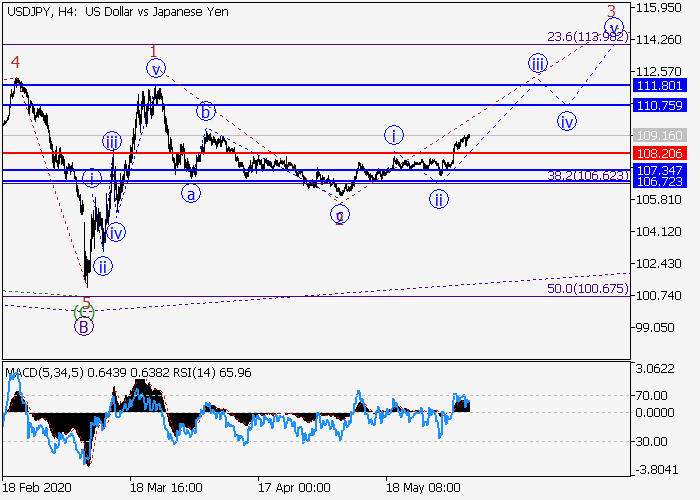Click the circled wave a label
The height and width of the screenshot is (500, 700).
(189, 193)
